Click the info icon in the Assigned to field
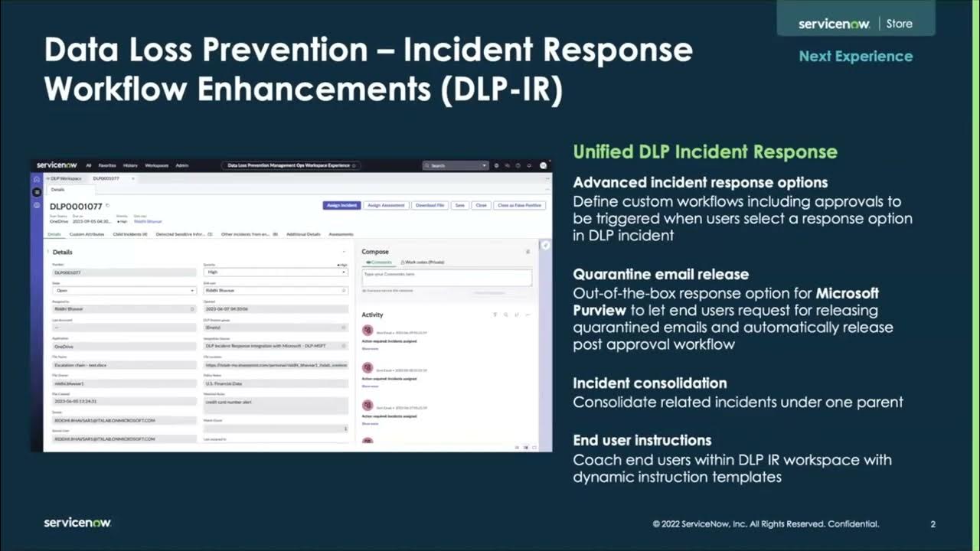This screenshot has height=551, width=980. (192, 309)
